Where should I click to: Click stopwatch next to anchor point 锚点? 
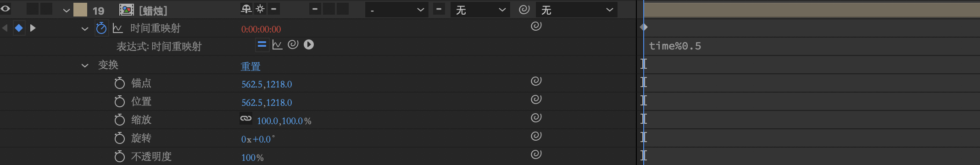119,83
